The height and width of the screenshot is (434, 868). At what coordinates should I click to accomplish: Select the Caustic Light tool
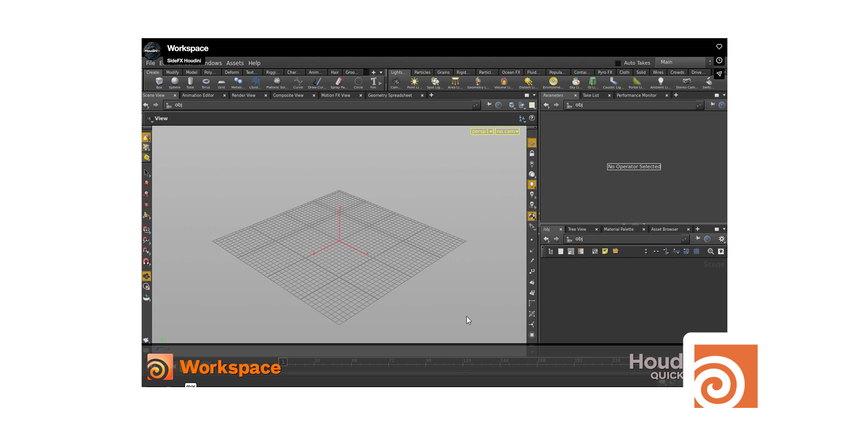click(x=613, y=83)
